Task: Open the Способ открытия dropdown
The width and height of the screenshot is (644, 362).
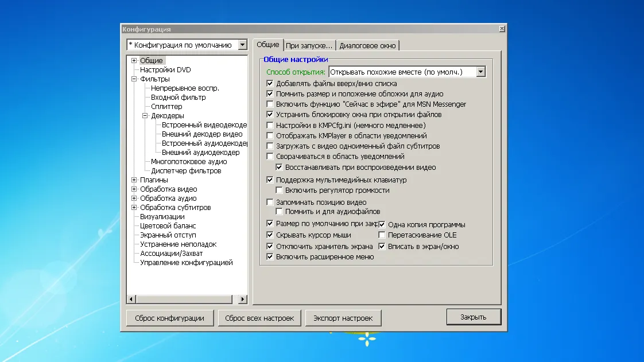Action: pyautogui.click(x=480, y=72)
